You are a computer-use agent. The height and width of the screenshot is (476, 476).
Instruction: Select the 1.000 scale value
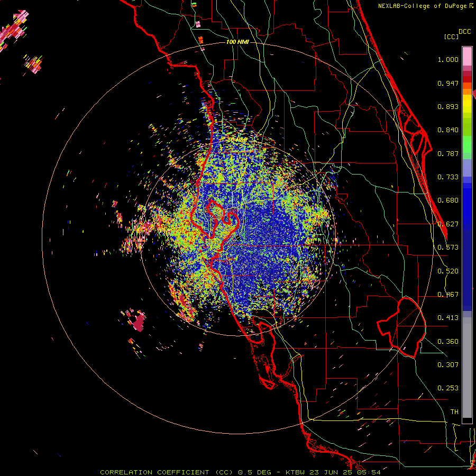(448, 59)
